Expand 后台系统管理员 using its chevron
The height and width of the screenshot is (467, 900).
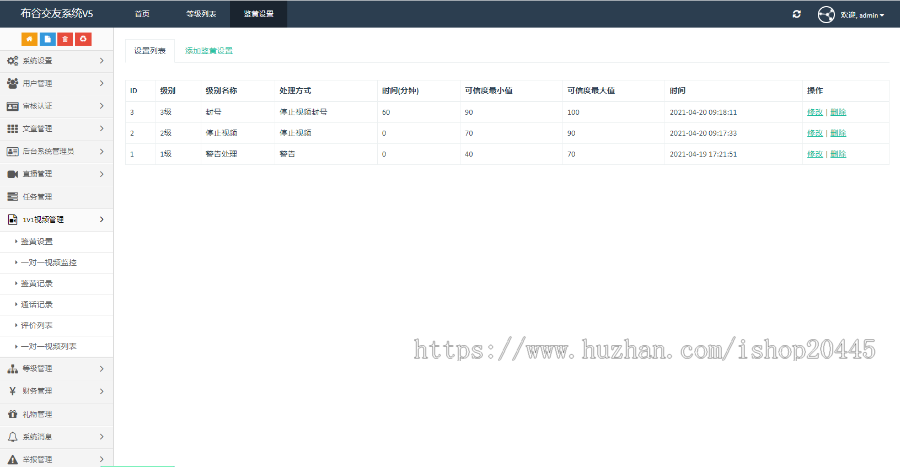coord(102,151)
